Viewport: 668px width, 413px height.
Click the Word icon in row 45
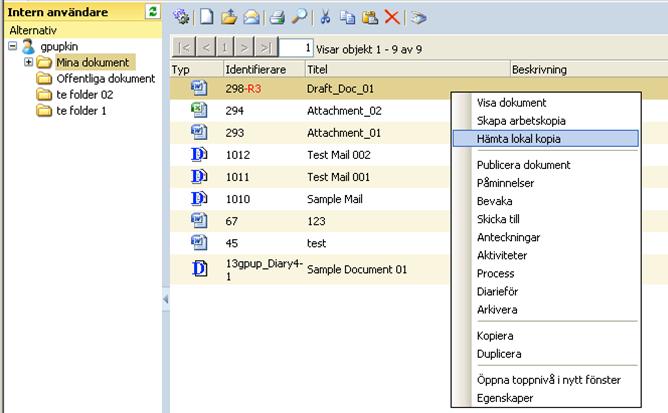[x=199, y=243]
